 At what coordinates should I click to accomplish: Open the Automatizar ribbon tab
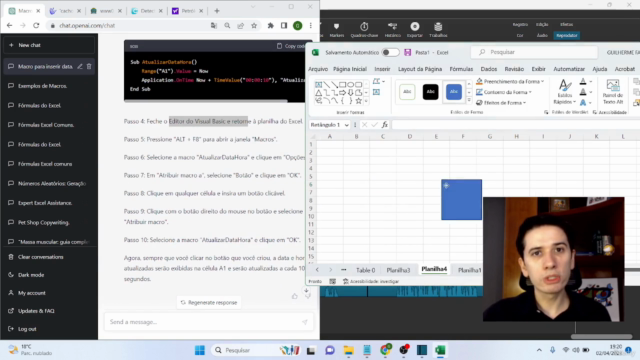pos(569,69)
